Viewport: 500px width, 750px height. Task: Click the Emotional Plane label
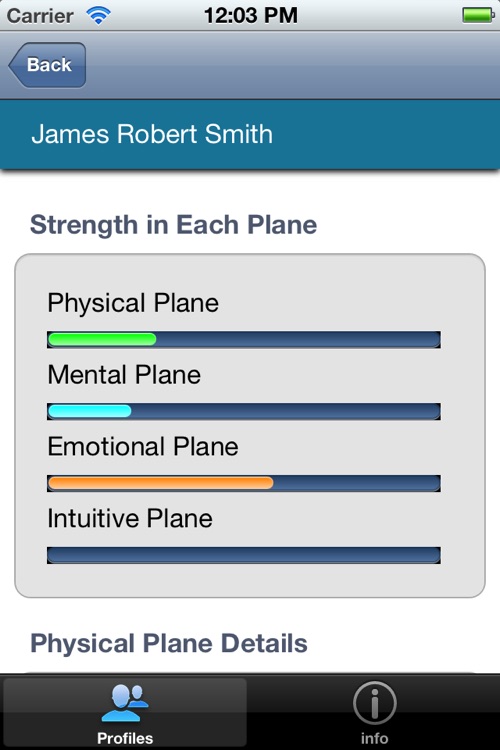[x=143, y=446]
